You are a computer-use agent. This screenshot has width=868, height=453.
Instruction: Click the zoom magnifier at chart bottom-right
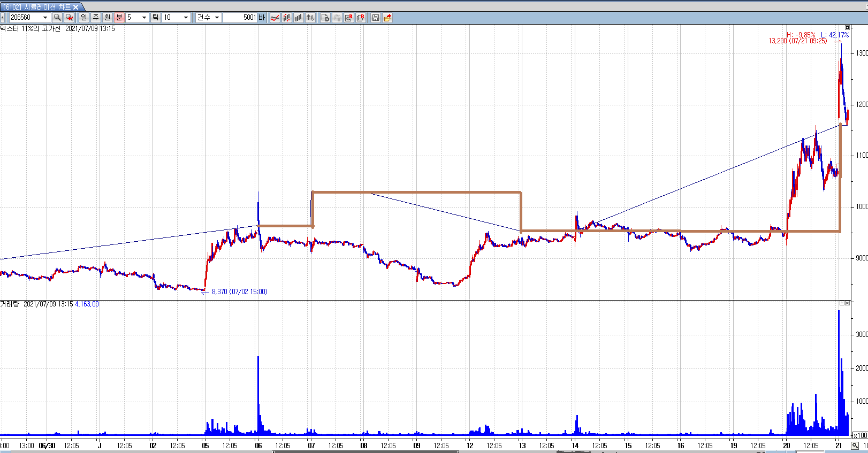(855, 446)
